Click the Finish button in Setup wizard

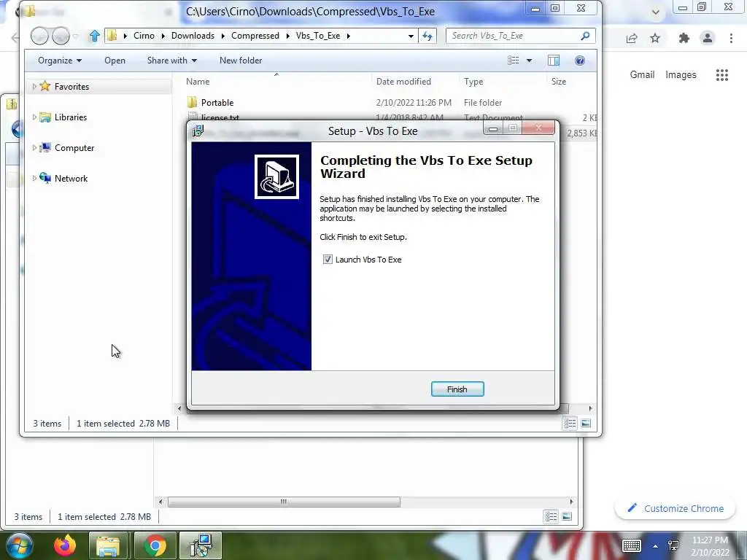click(x=457, y=389)
